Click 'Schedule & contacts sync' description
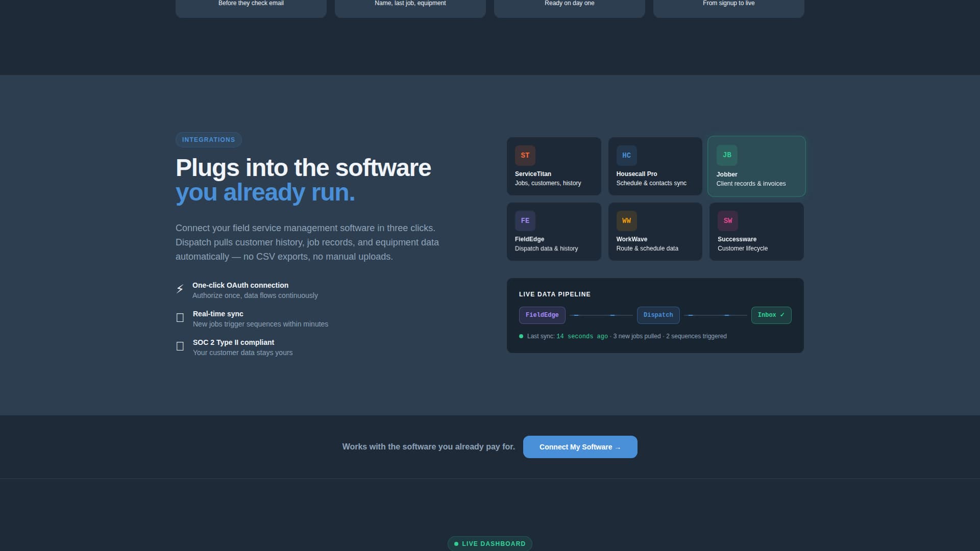 coord(651,183)
